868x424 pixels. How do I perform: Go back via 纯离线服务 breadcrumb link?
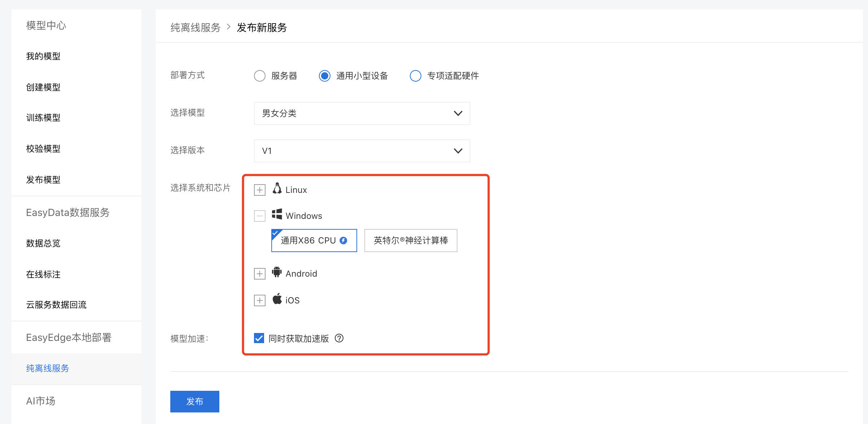click(x=196, y=27)
